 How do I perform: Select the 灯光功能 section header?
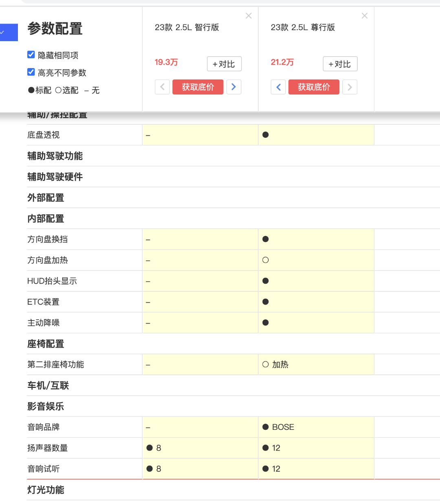click(x=46, y=490)
